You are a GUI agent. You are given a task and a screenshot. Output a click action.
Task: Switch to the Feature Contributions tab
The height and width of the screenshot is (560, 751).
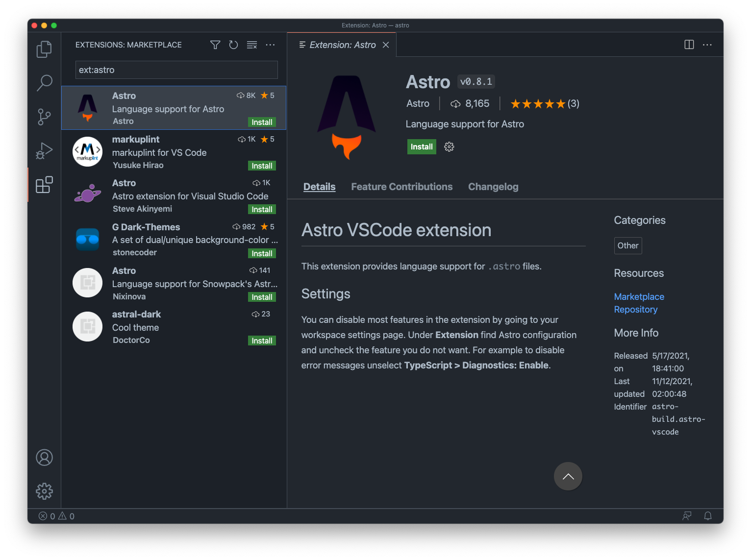[x=401, y=187]
